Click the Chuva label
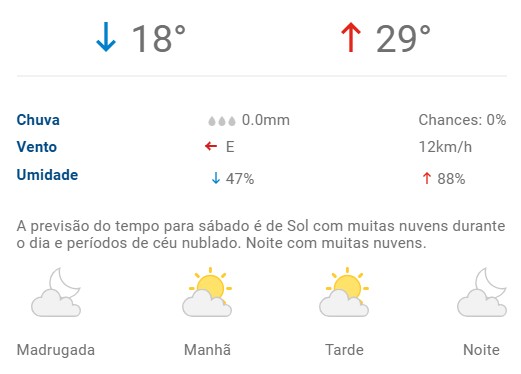 point(38,120)
